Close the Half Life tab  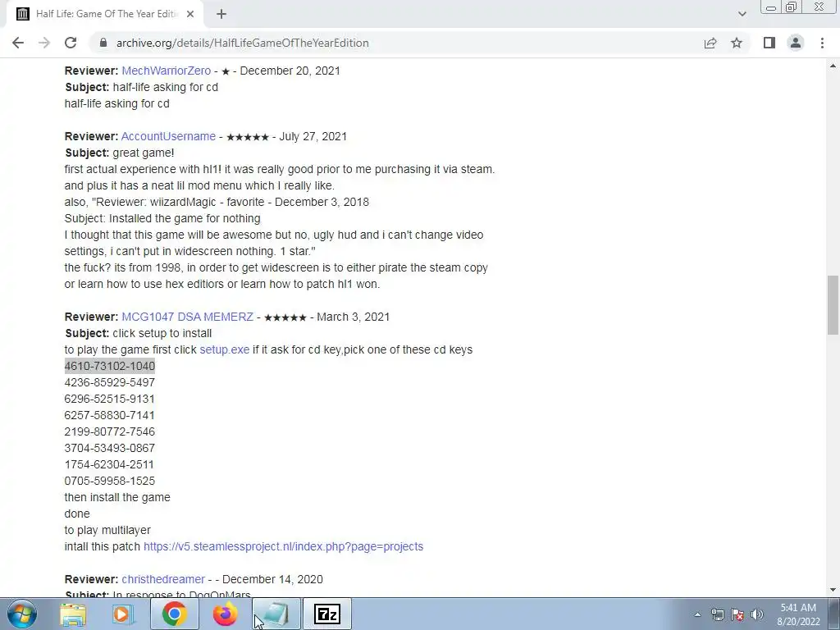coord(190,14)
